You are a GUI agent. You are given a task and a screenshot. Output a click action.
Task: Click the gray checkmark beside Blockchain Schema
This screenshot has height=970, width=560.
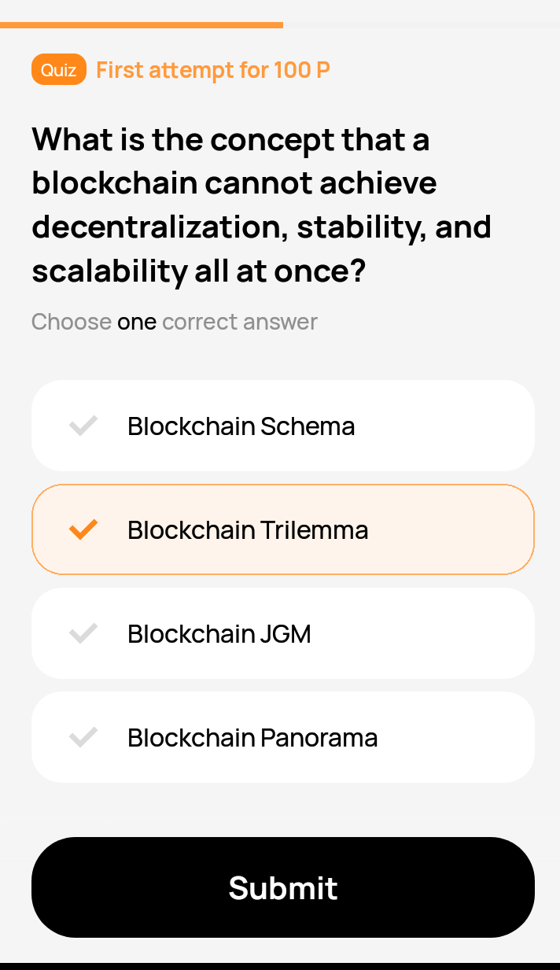pos(83,426)
